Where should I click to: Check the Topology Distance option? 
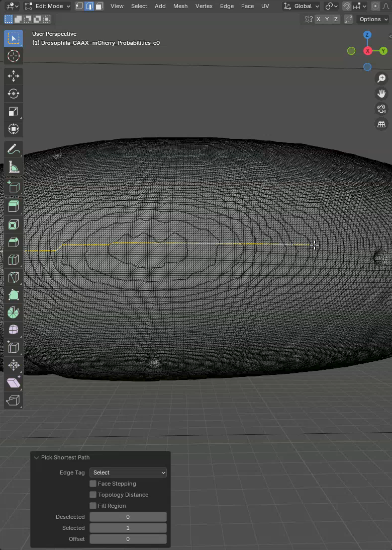tap(93, 495)
